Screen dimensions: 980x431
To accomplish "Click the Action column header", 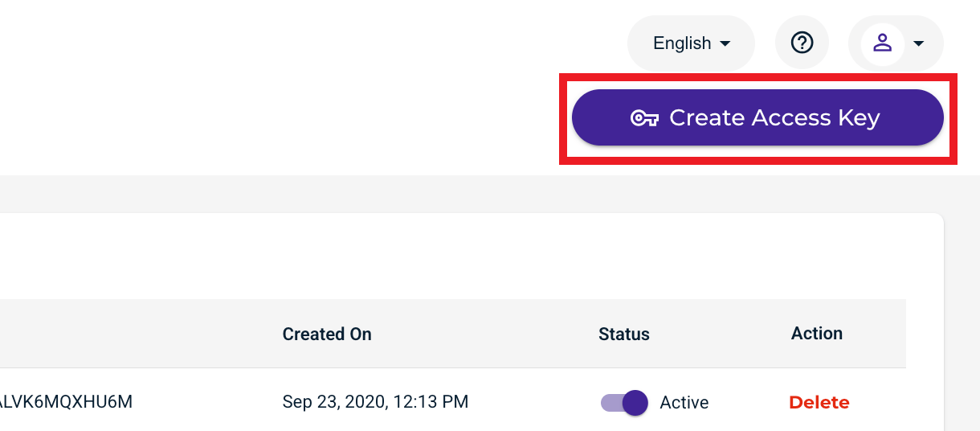I will pyautogui.click(x=816, y=333).
